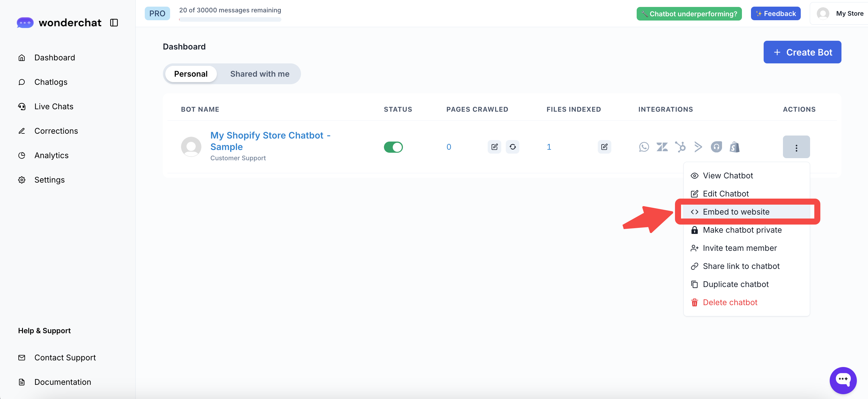
Task: Open the floating chat widget bubble
Action: point(843,380)
